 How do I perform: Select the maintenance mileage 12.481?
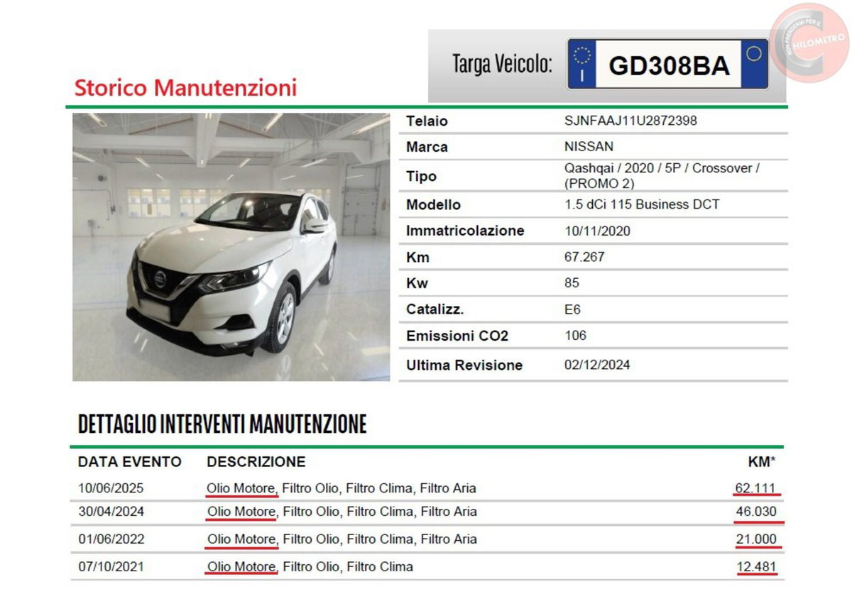(756, 567)
